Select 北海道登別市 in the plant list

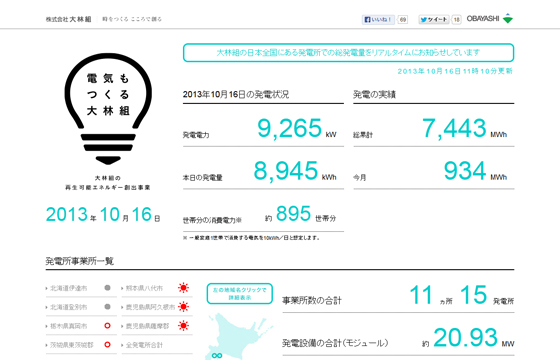(x=68, y=307)
